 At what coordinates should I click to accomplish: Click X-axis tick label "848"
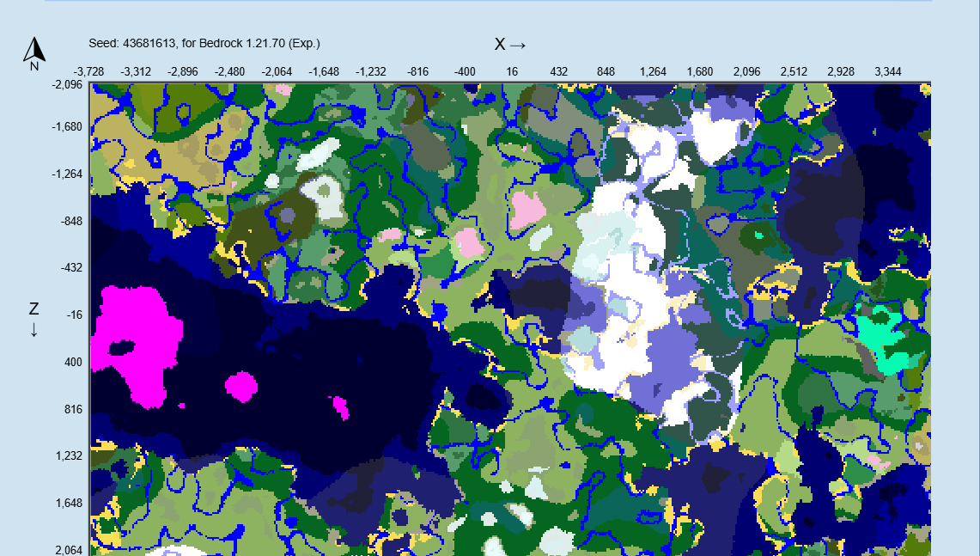[606, 72]
